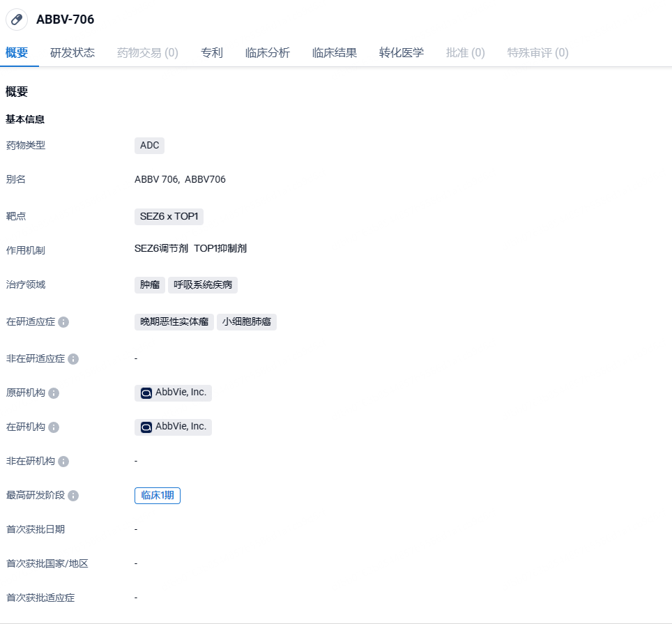Image resolution: width=672 pixels, height=624 pixels.
Task: Click AbbVie, Inc. name in 在研机构 row
Action: coord(181,427)
